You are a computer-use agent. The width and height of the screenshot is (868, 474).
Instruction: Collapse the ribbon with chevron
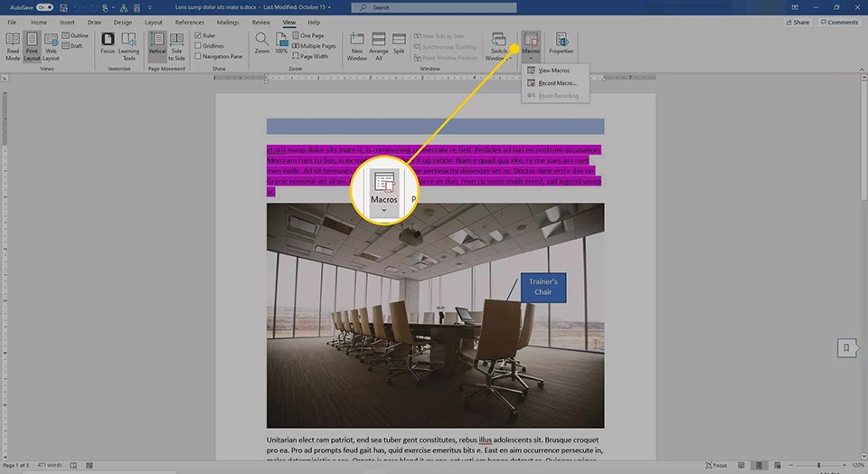(x=862, y=70)
